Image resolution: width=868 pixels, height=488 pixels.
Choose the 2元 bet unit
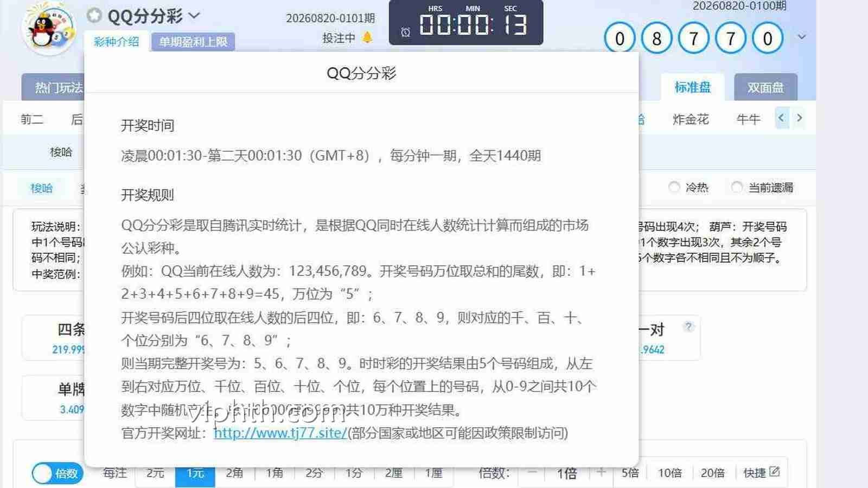tap(155, 473)
